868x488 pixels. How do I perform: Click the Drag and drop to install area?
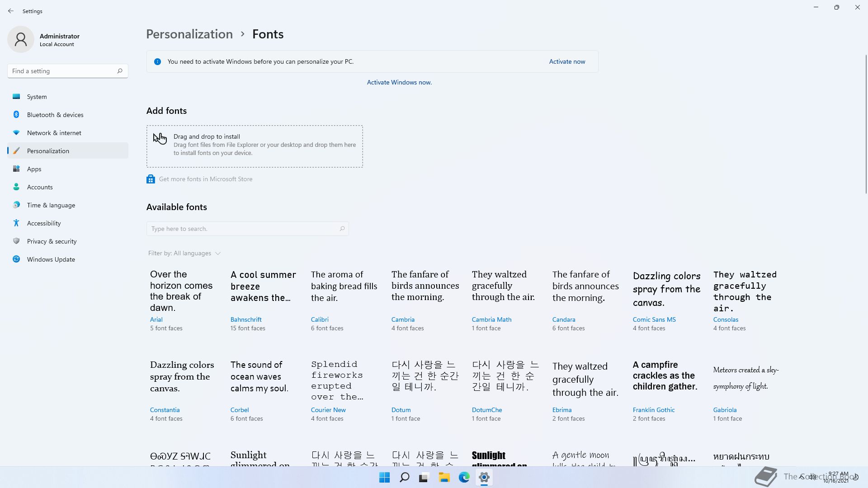pyautogui.click(x=255, y=146)
